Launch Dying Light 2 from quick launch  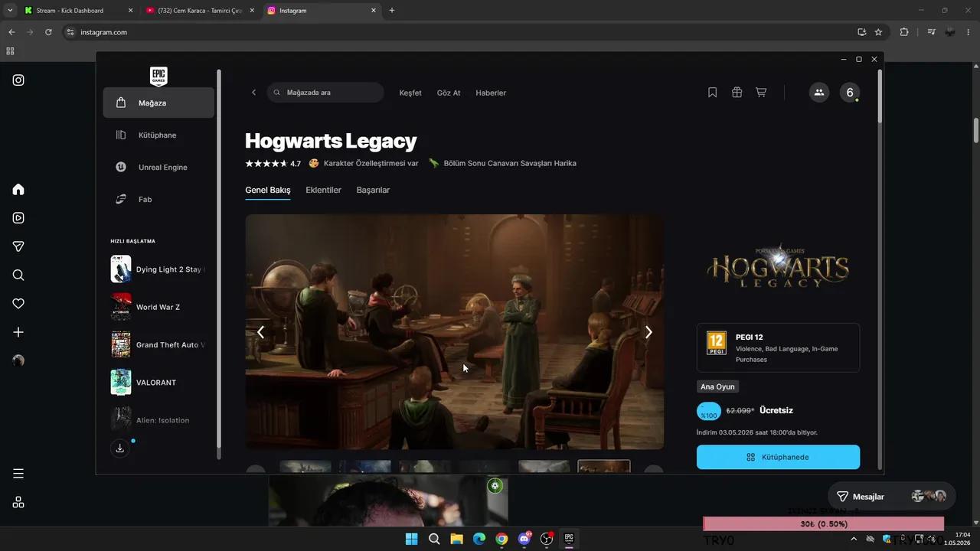pos(158,269)
